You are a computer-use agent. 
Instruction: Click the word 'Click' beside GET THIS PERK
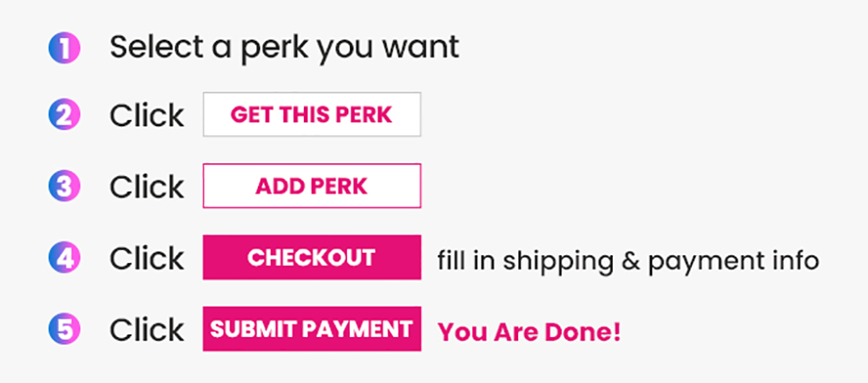[x=147, y=116]
